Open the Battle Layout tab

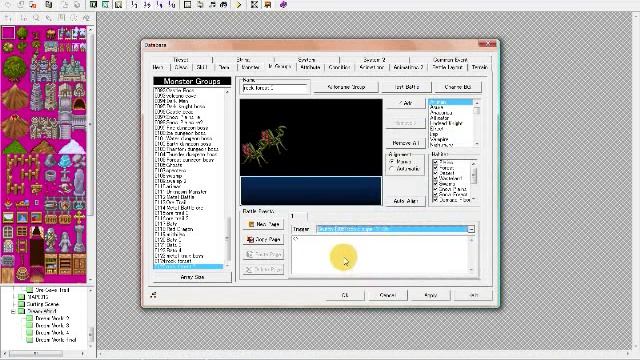pos(447,67)
